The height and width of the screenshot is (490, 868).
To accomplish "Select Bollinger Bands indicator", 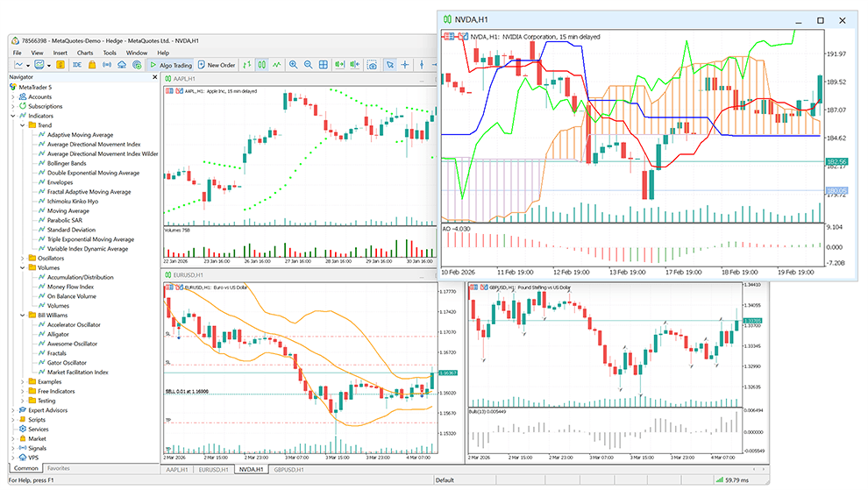I will tap(67, 163).
